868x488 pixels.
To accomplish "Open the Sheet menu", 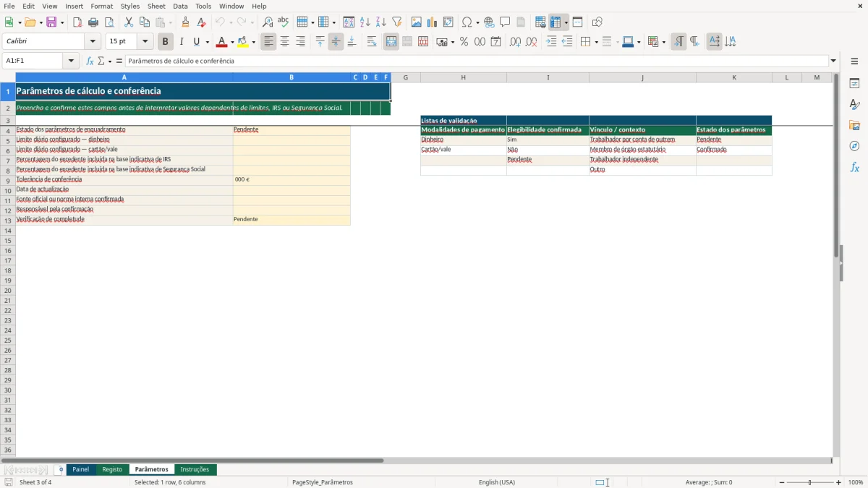I will [156, 6].
